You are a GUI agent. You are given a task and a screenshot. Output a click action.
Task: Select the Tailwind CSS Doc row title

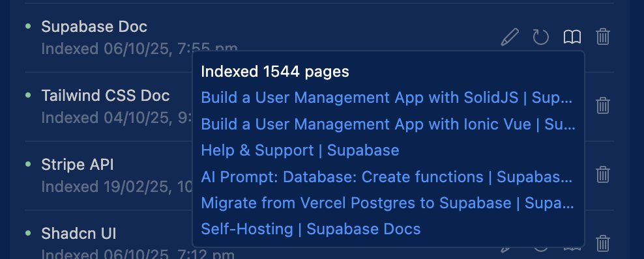coord(106,96)
